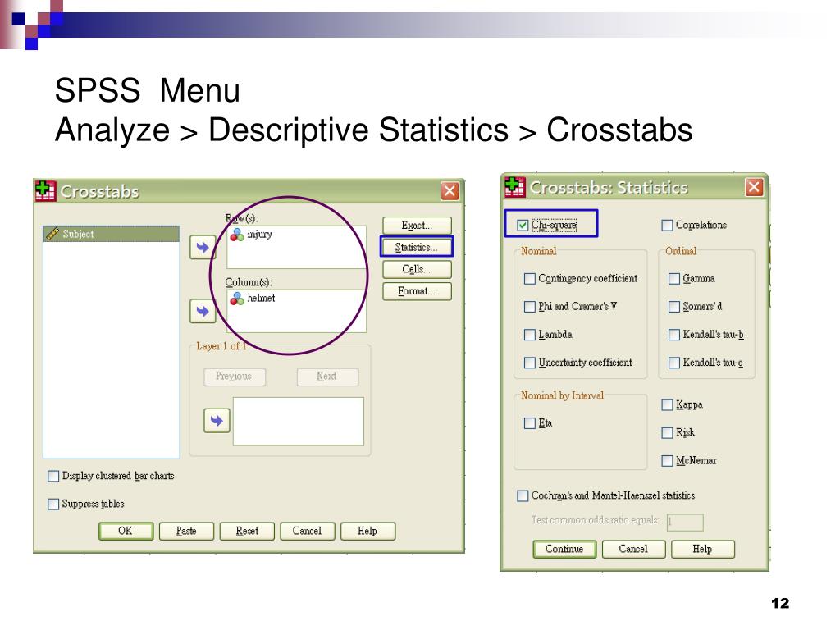Viewport: 840px width, 630px height.
Task: Click the nominal icon next to injury
Action: coord(237,235)
